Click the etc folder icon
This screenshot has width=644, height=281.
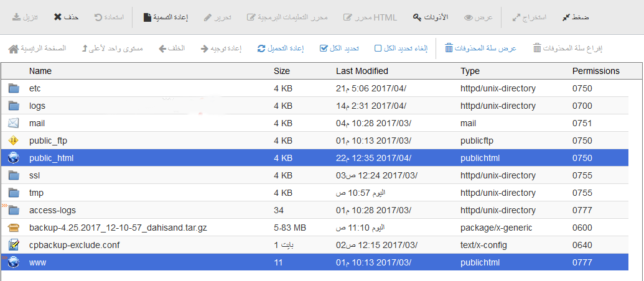tap(14, 88)
